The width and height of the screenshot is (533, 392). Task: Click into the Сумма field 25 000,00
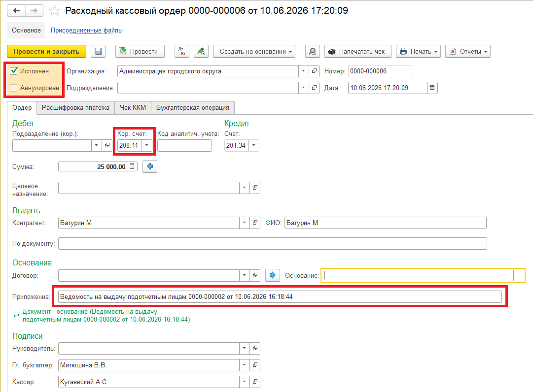93,166
